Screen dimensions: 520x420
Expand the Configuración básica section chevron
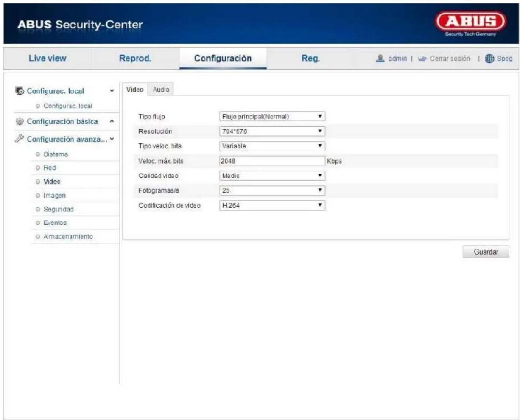click(112, 121)
